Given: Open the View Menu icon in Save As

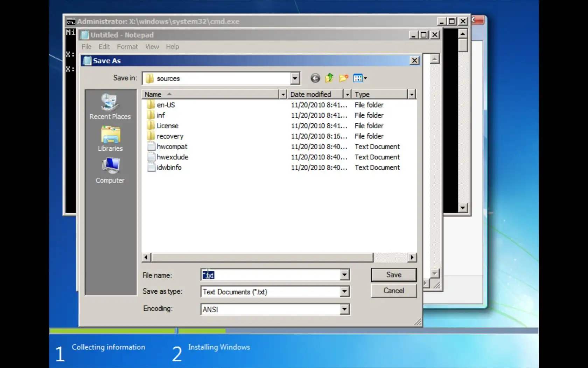Looking at the screenshot, I should [360, 78].
